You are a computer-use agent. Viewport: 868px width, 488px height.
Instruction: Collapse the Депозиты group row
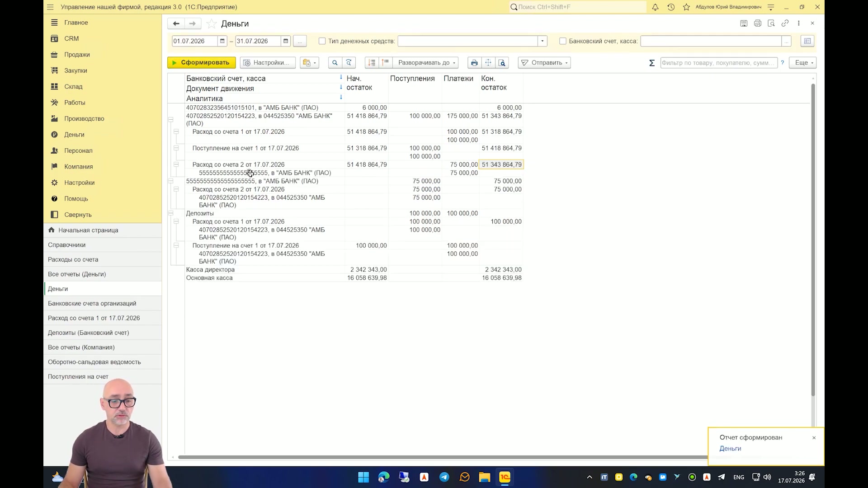170,213
